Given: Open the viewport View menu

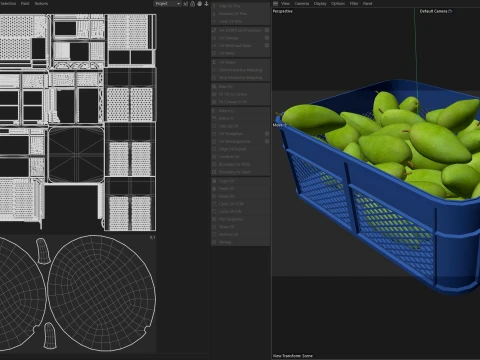Looking at the screenshot, I should pyautogui.click(x=285, y=3).
